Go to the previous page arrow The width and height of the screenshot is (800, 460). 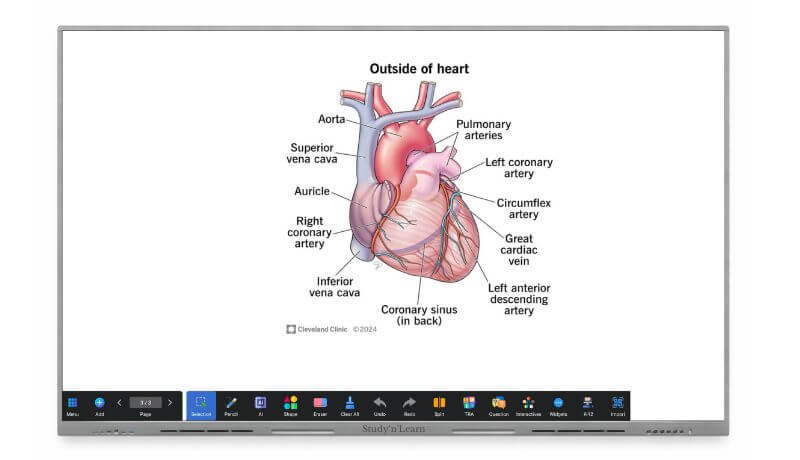tap(119, 402)
